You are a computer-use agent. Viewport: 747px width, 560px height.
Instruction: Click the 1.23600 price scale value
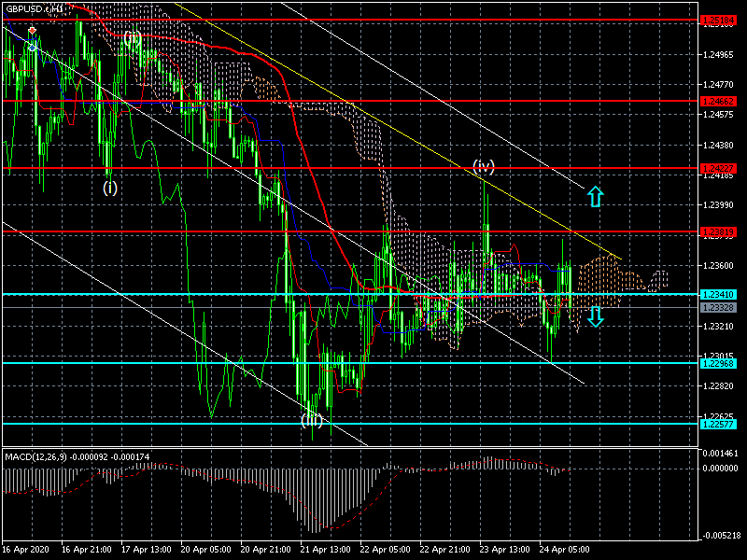point(718,266)
